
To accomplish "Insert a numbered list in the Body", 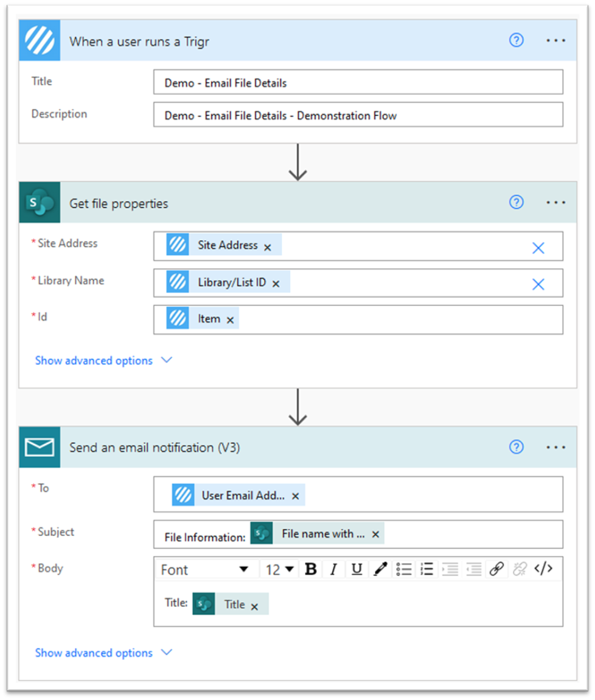I will point(426,569).
